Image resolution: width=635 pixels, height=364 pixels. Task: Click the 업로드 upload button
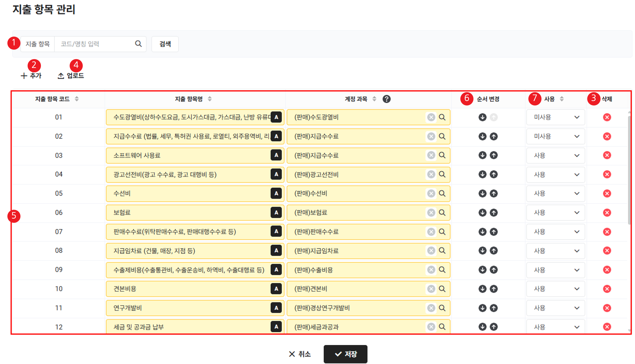pos(71,76)
